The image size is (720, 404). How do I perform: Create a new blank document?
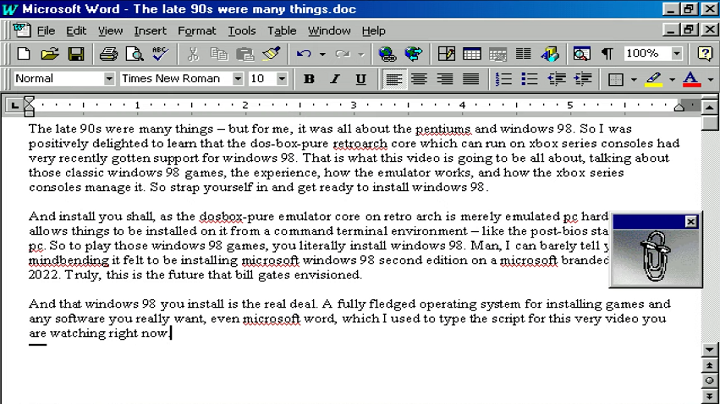[x=24, y=54]
